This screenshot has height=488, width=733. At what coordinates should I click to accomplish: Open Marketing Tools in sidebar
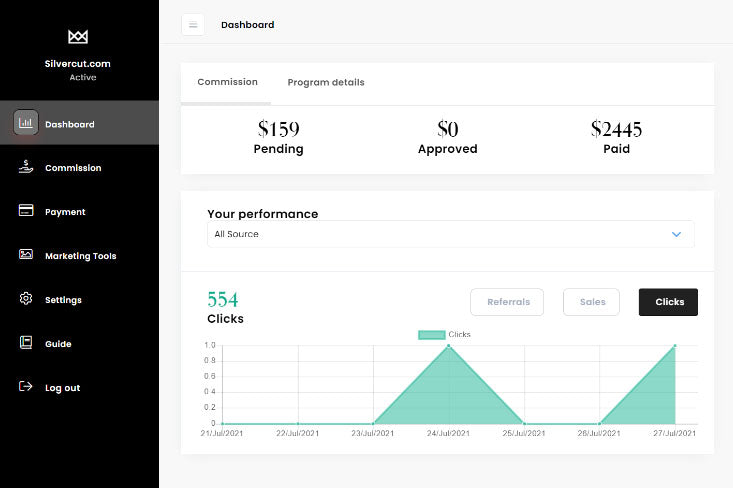point(80,256)
